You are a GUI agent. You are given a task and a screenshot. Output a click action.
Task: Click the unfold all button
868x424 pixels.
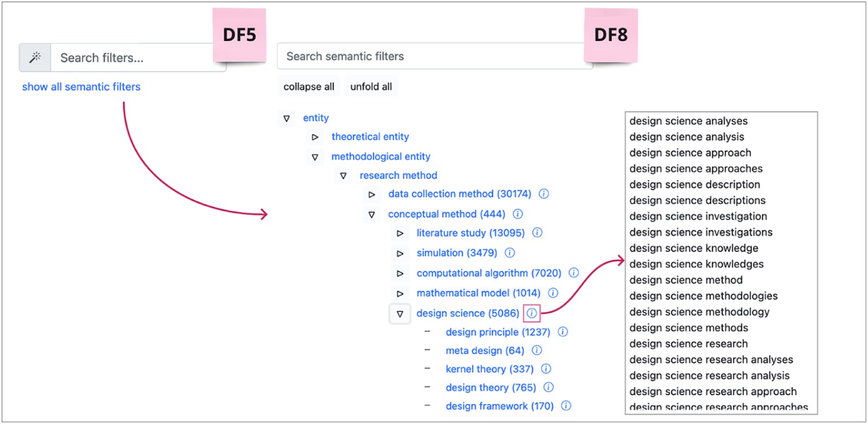click(371, 87)
